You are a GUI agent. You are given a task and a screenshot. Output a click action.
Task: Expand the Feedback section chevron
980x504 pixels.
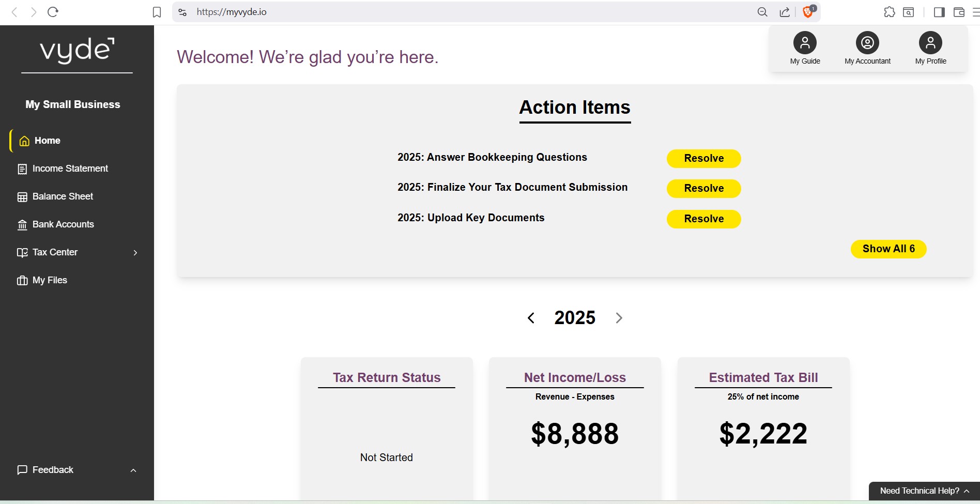133,470
